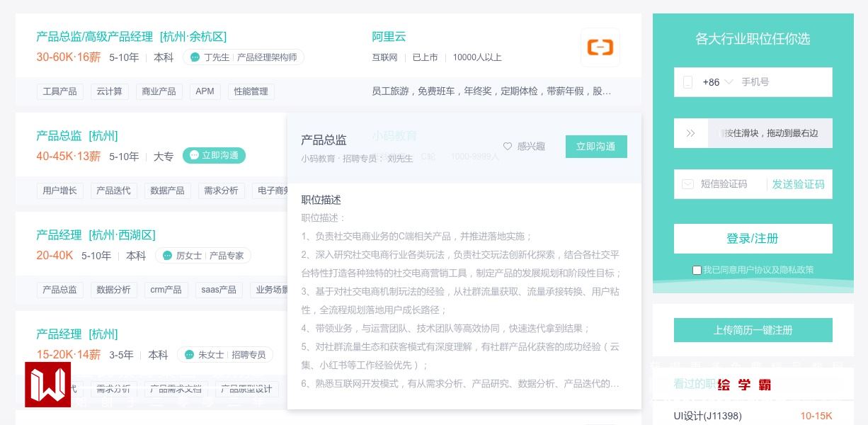Open job listing 产品总监 [杭州]
This screenshot has height=425, width=868.
click(77, 136)
